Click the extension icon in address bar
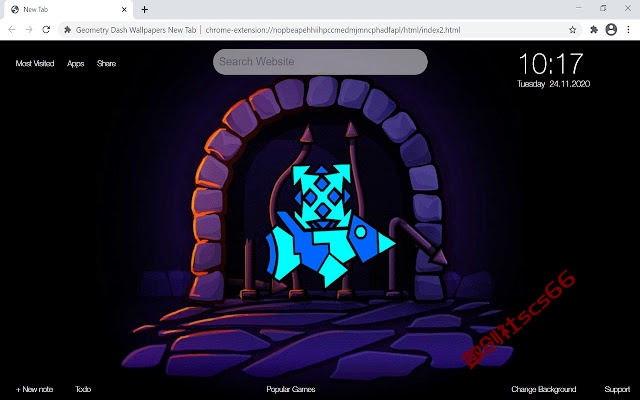This screenshot has width=640, height=400. click(x=68, y=30)
